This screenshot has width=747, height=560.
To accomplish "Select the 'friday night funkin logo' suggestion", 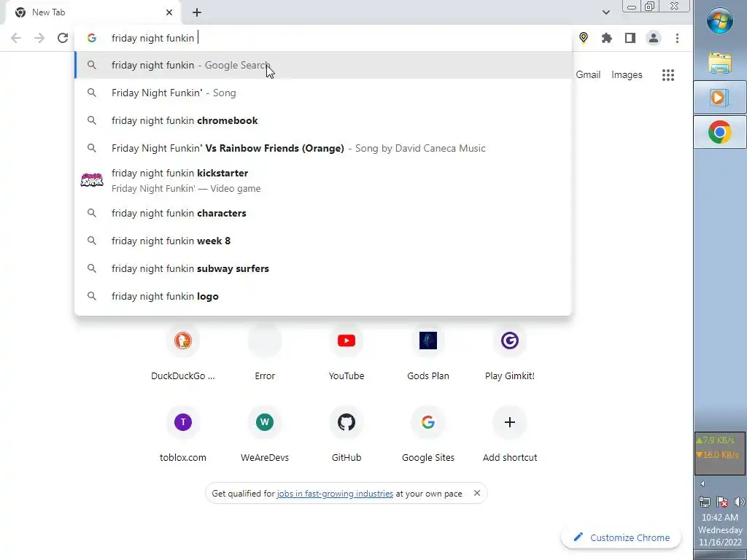I will tap(323, 296).
